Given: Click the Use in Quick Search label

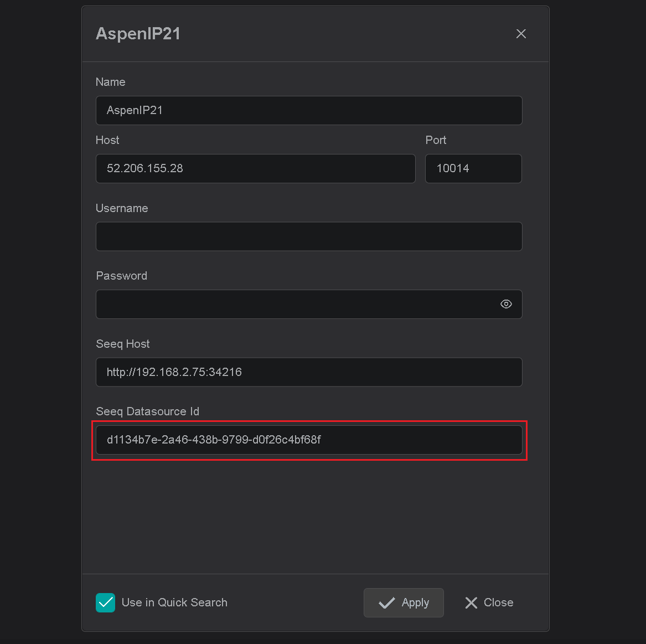Looking at the screenshot, I should tap(174, 602).
